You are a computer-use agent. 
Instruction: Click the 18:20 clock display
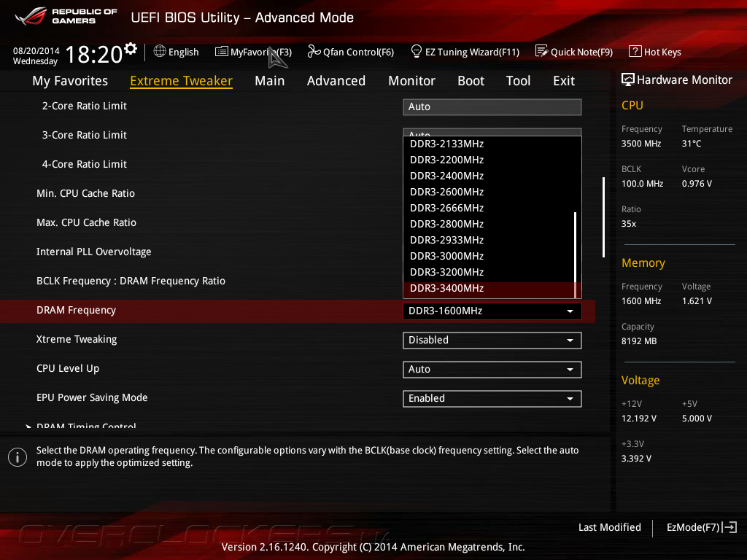[94, 54]
